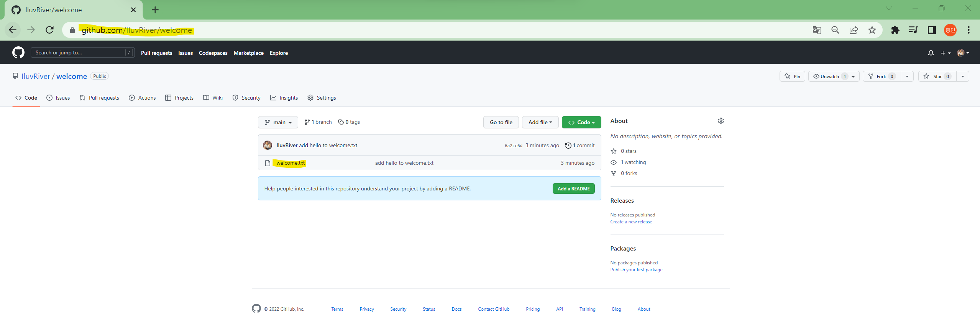Viewport: 980px width, 331px height.
Task: Click the Fork button
Action: click(x=882, y=77)
